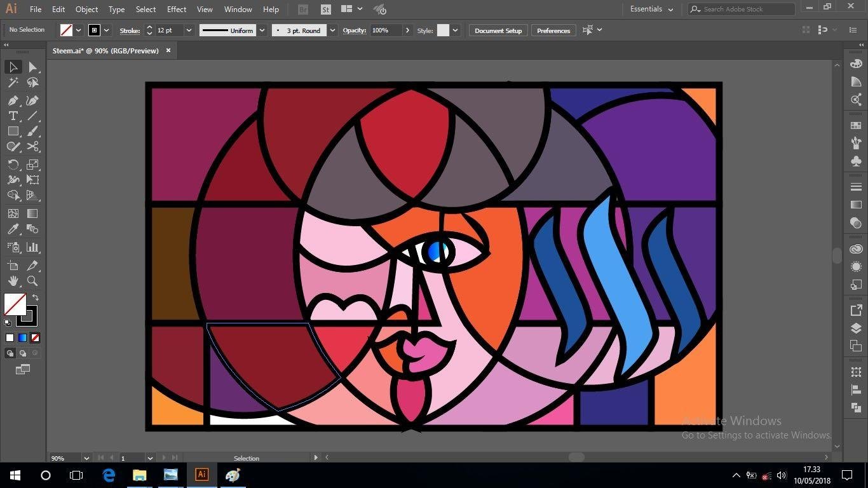This screenshot has height=488, width=868.
Task: Open the Type menu
Action: click(x=116, y=10)
